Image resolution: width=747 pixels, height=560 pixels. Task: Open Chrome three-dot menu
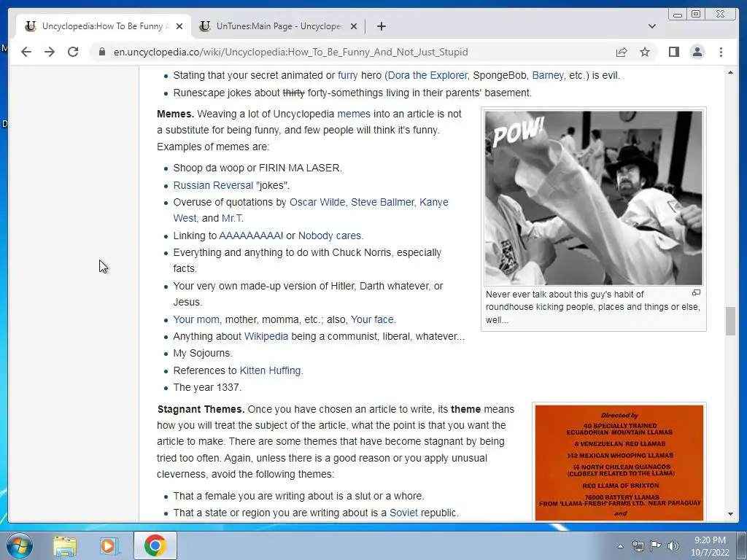(x=721, y=52)
